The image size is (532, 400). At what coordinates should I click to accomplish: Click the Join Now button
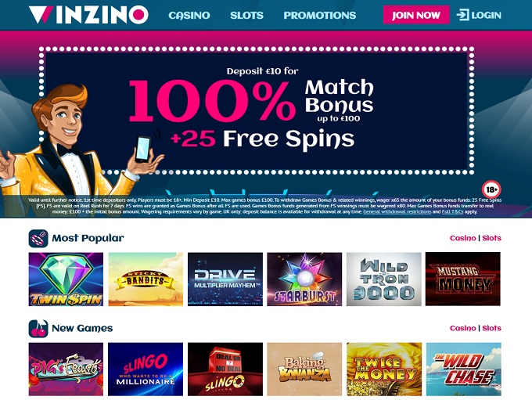416,15
